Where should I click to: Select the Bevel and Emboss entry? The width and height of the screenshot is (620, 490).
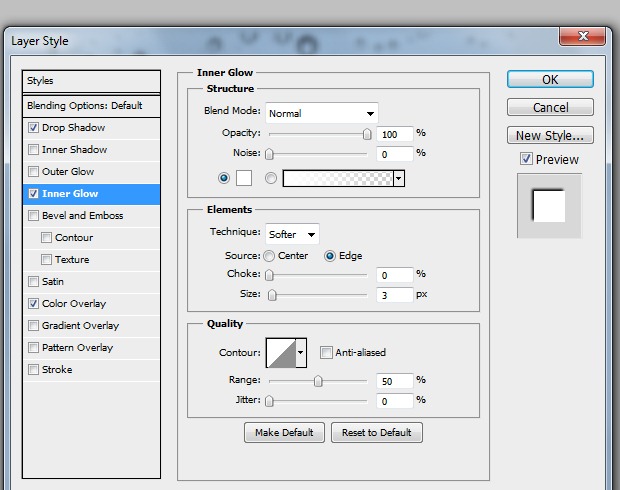tap(83, 216)
